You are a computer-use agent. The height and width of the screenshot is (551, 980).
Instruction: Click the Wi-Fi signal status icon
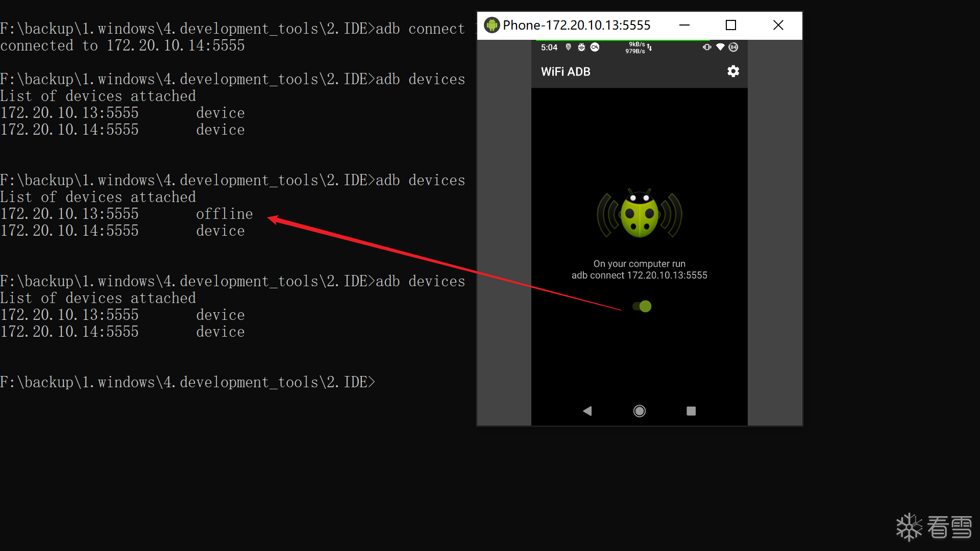[x=720, y=47]
